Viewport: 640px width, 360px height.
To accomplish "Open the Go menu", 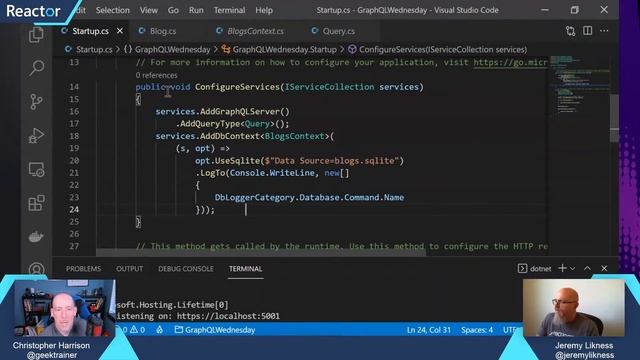I will [173, 10].
